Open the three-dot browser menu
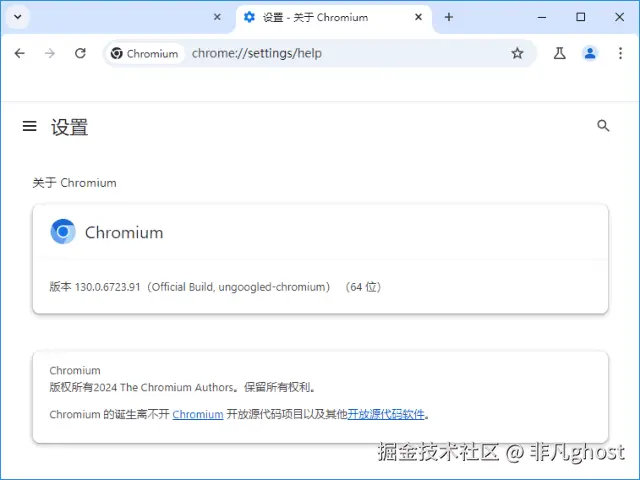640x480 pixels. point(620,53)
